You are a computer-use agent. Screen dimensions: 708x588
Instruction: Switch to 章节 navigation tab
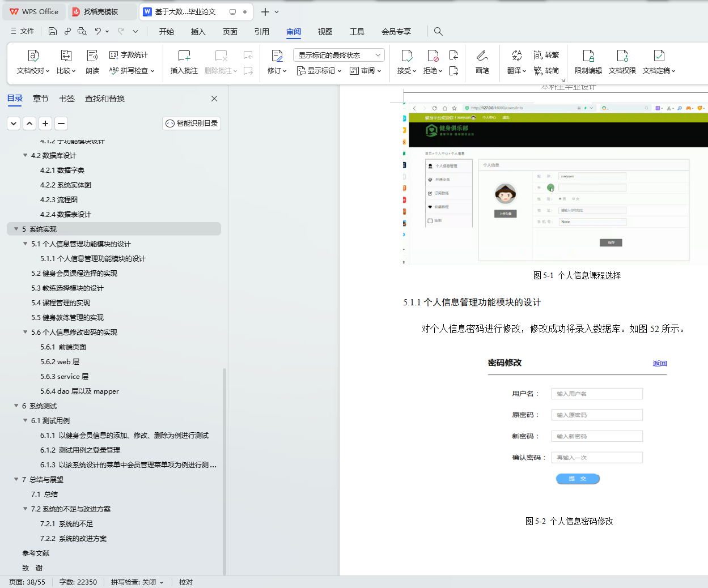41,99
